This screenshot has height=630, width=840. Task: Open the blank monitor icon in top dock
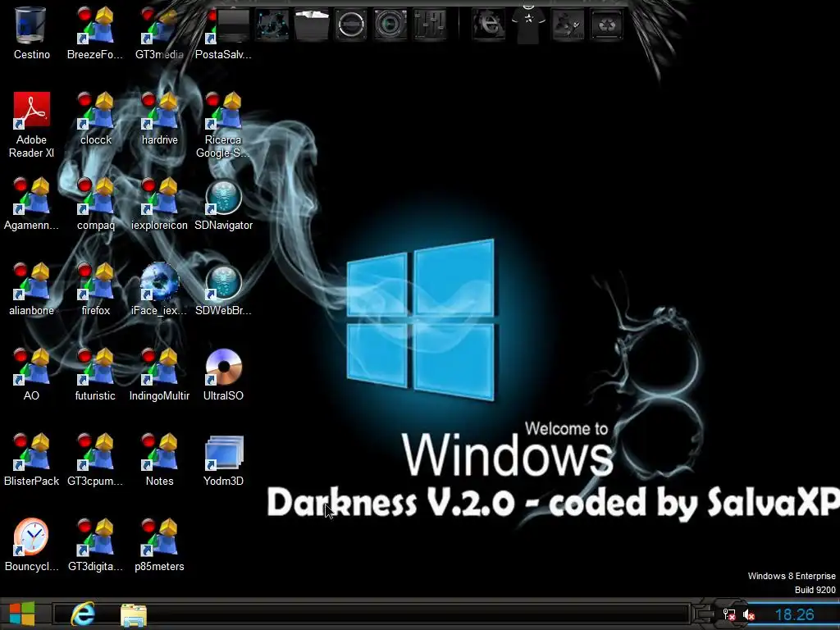[x=233, y=24]
